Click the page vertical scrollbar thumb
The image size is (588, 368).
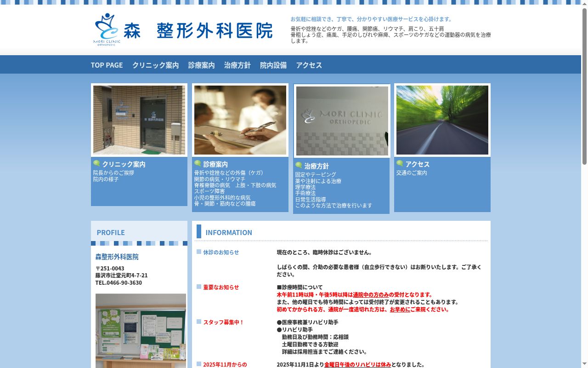click(584, 86)
